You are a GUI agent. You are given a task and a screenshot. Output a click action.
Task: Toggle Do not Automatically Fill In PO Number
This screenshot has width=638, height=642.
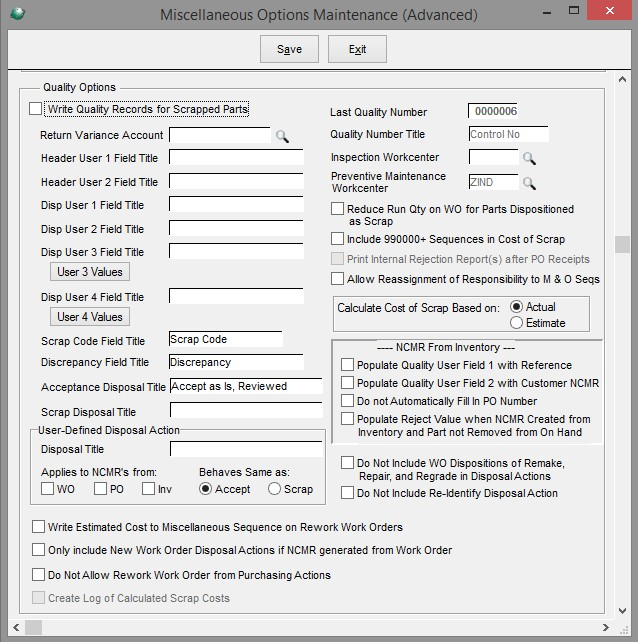pos(347,400)
